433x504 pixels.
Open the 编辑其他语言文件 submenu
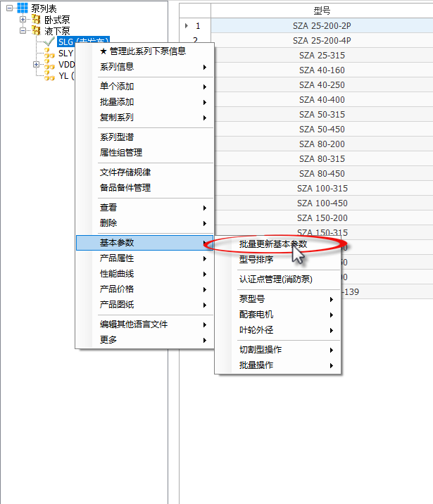point(144,325)
